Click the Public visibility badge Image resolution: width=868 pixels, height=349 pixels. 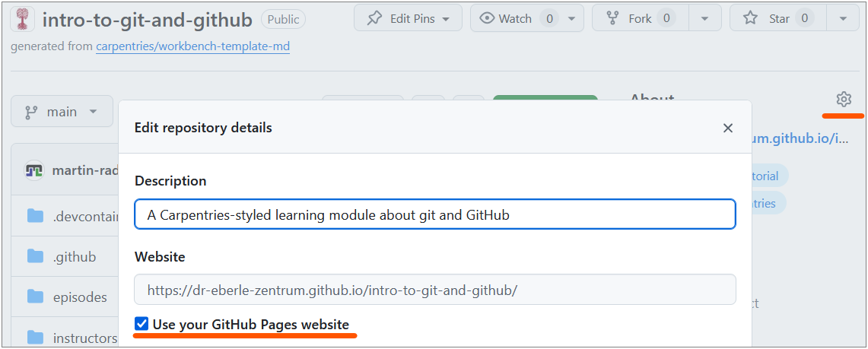click(x=283, y=19)
